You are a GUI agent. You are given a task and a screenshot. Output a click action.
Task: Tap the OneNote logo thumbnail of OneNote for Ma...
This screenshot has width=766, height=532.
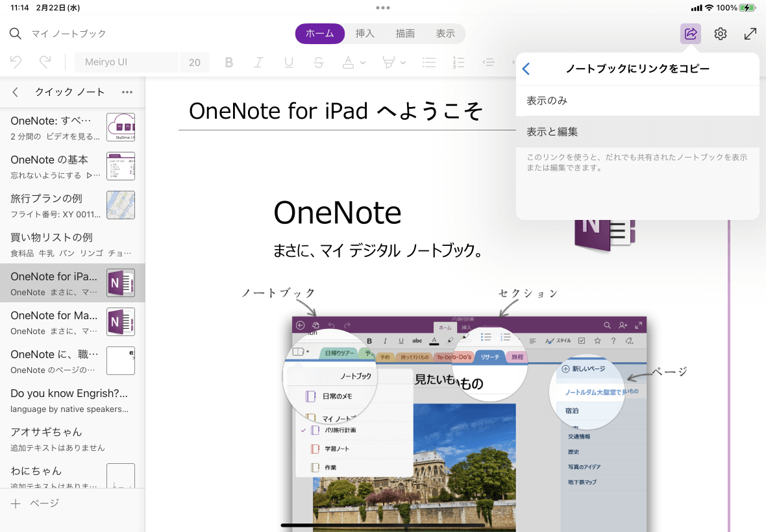point(121,322)
